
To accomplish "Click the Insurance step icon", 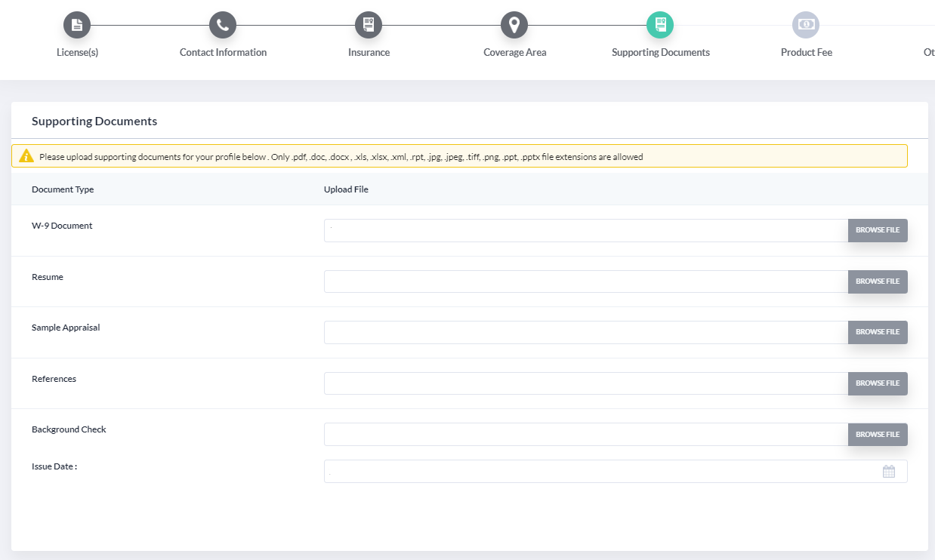I will click(x=369, y=25).
